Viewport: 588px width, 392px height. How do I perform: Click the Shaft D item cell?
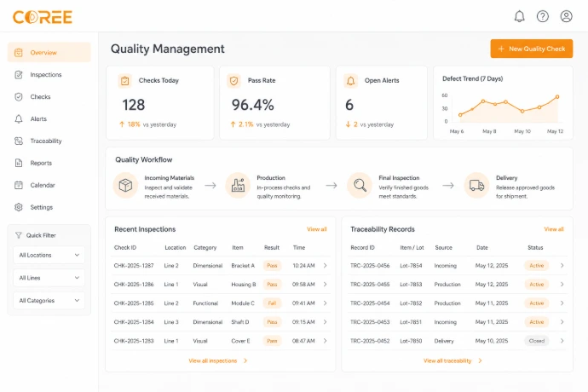pyautogui.click(x=240, y=322)
